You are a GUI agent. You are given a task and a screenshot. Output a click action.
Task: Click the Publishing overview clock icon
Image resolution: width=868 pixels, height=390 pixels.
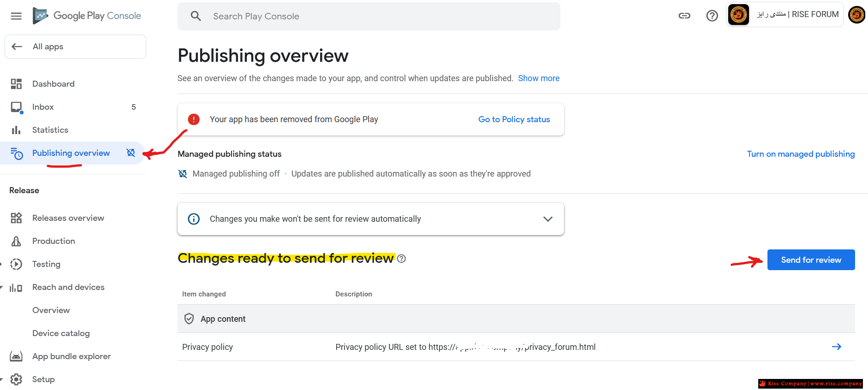click(x=17, y=154)
